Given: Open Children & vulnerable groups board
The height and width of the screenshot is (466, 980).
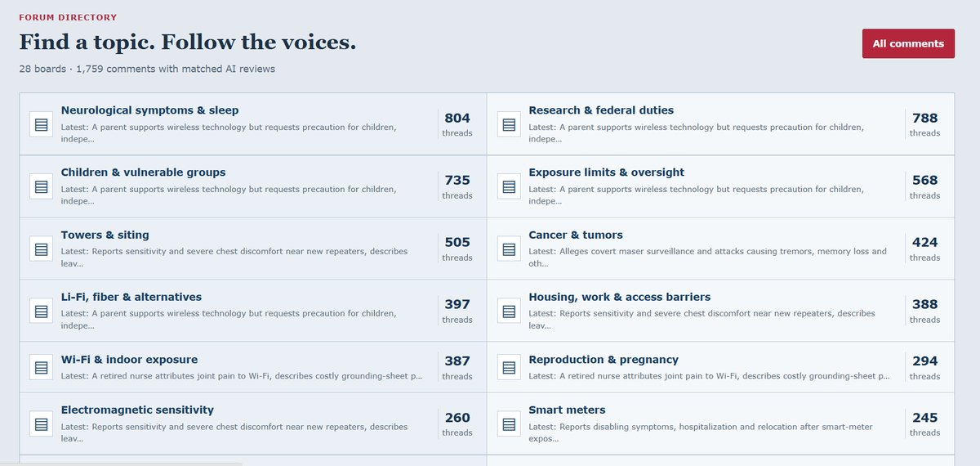Looking at the screenshot, I should 144,173.
